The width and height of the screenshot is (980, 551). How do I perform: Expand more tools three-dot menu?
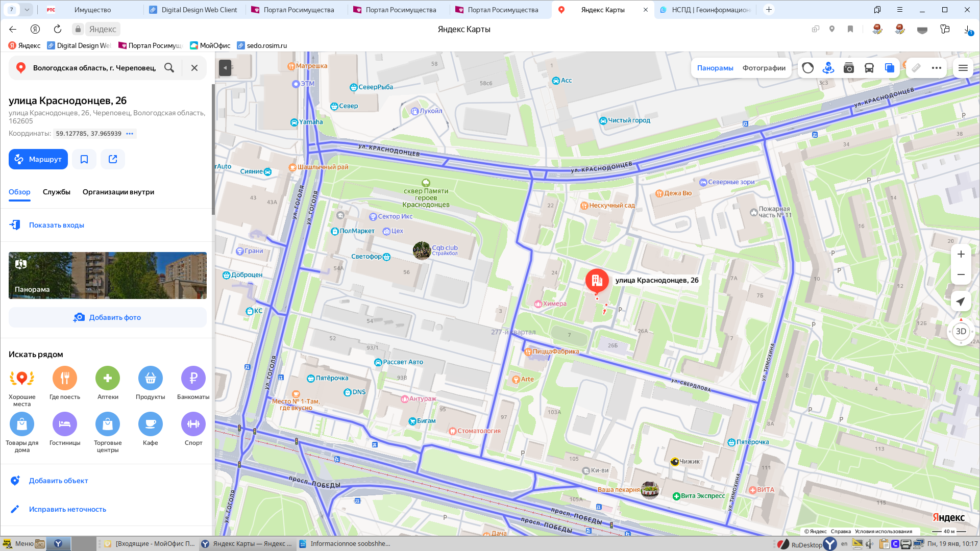[937, 68]
